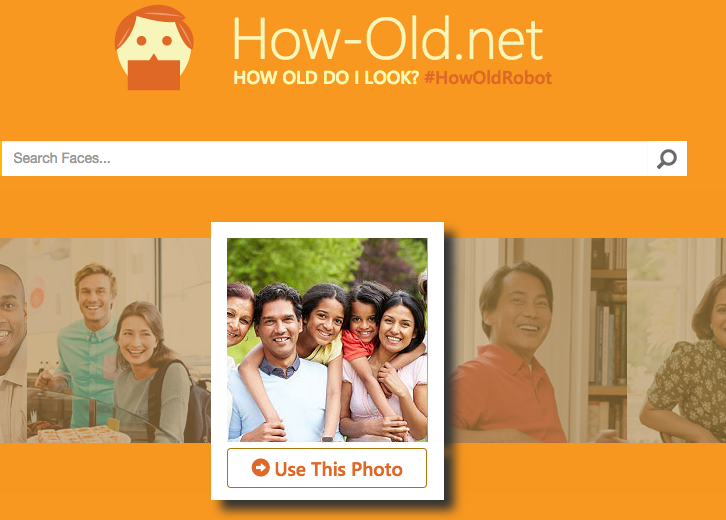Viewport: 726px width, 520px height.
Task: Select the highlighted family photo in center
Action: coord(327,340)
